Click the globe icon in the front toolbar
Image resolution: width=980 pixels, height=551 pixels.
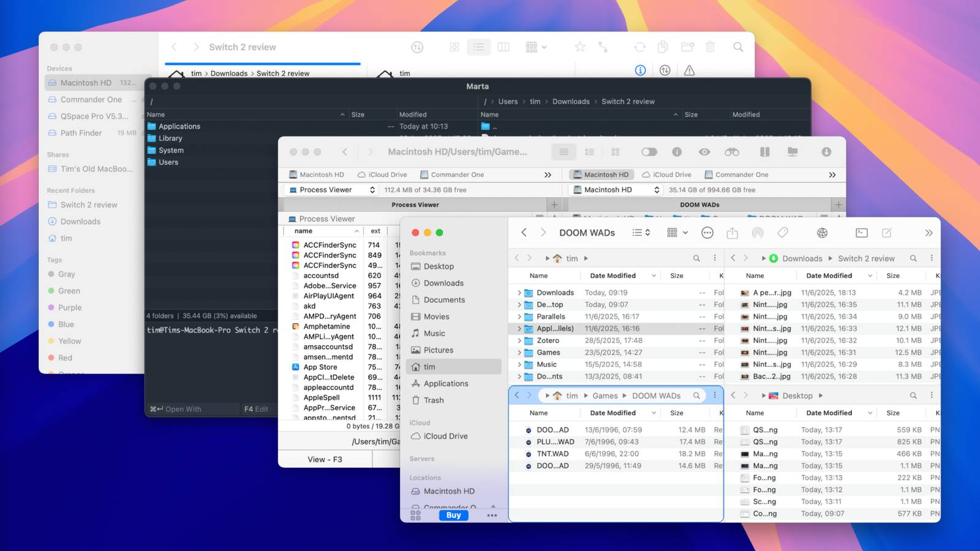822,233
